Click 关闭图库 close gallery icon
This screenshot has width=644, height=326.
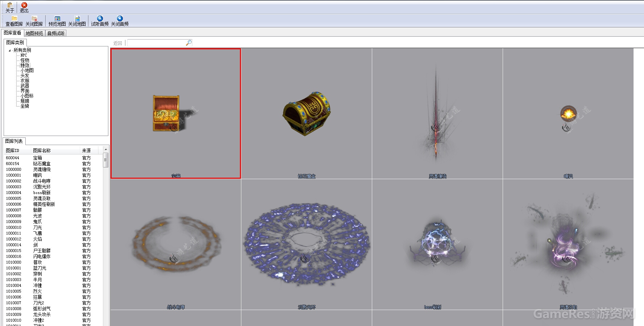click(x=34, y=18)
